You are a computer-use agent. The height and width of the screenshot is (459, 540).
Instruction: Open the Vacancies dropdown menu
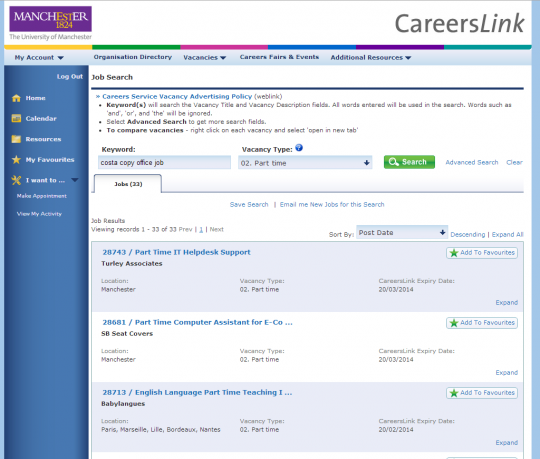click(x=205, y=58)
